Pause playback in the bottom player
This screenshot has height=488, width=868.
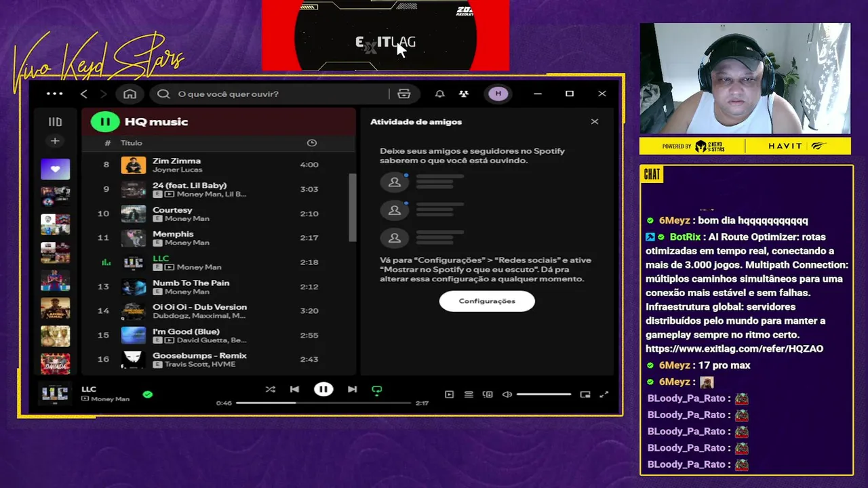pyautogui.click(x=323, y=389)
